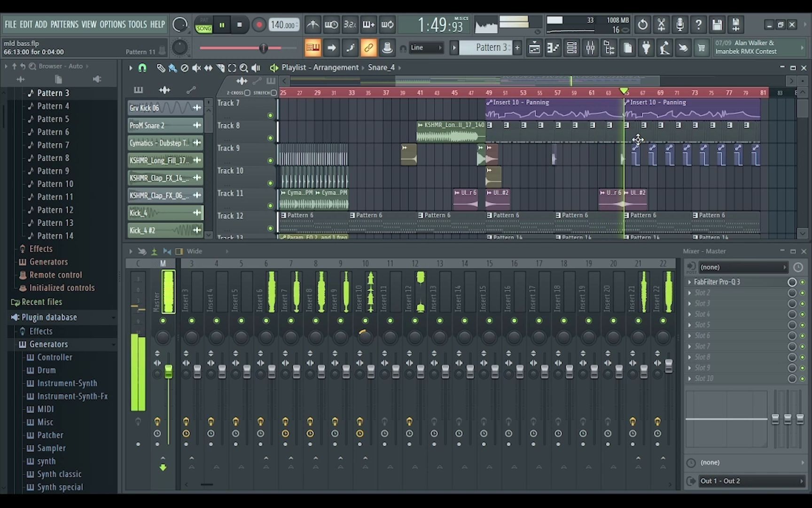812x508 pixels.
Task: Select the mute tool in playlist toolbar
Action: coord(196,68)
